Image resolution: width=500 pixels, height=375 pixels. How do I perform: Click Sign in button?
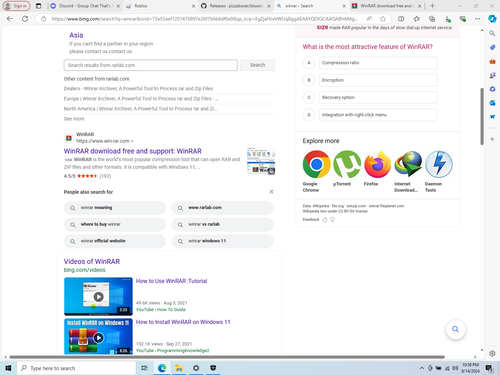pyautogui.click(x=16, y=6)
